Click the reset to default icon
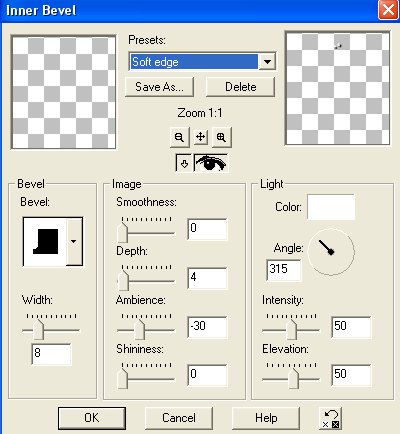Viewport: 400px width, 434px height. (330, 418)
